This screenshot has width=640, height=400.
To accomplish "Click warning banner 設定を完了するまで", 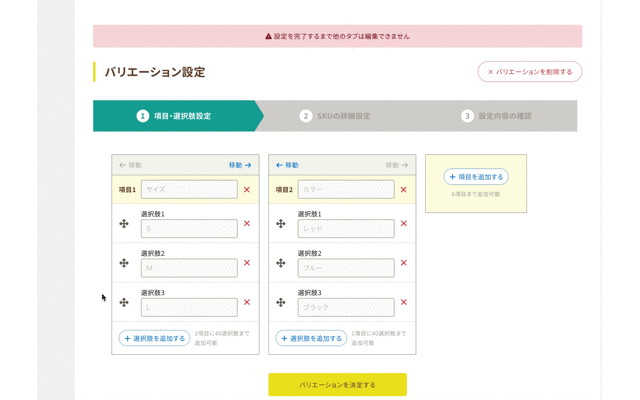I will tap(338, 36).
